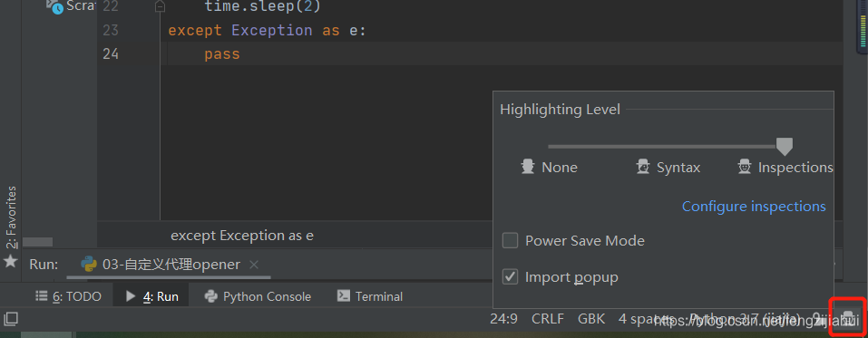Click the Run play triangle icon
This screenshot has width=868, height=338.
click(131, 296)
